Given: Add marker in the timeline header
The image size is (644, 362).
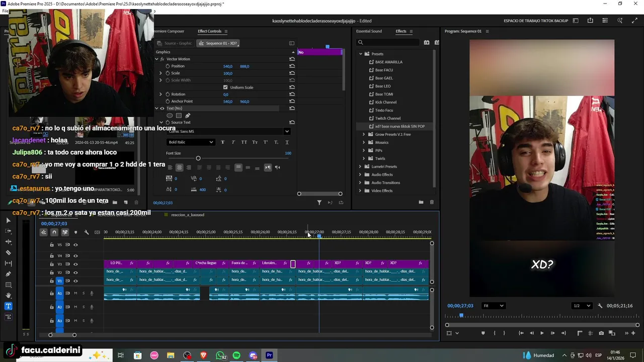Looking at the screenshot, I should [75, 232].
